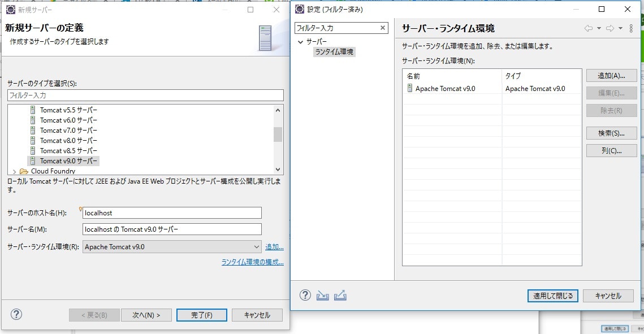The image size is (644, 334).
Task: Sort by 名前 column header
Action: pyautogui.click(x=452, y=76)
